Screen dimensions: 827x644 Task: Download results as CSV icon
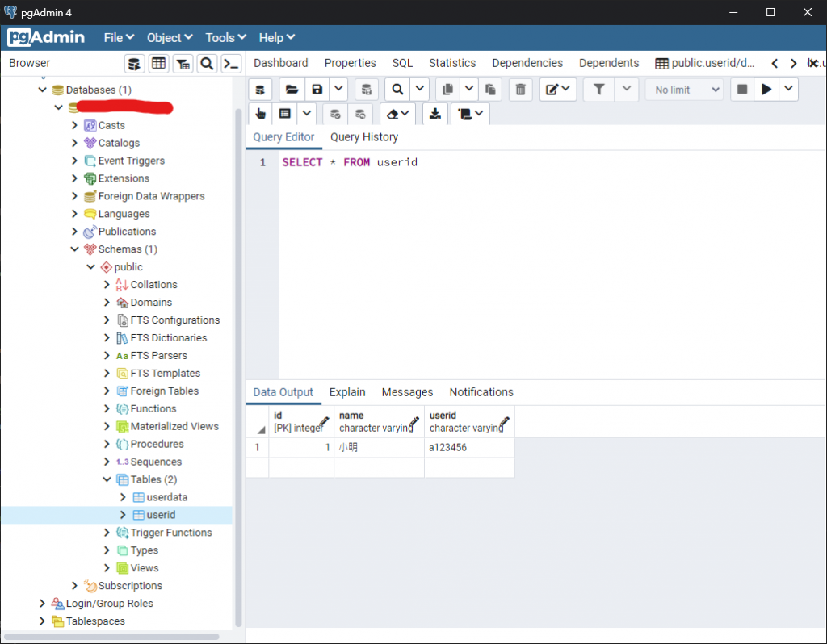coord(435,114)
